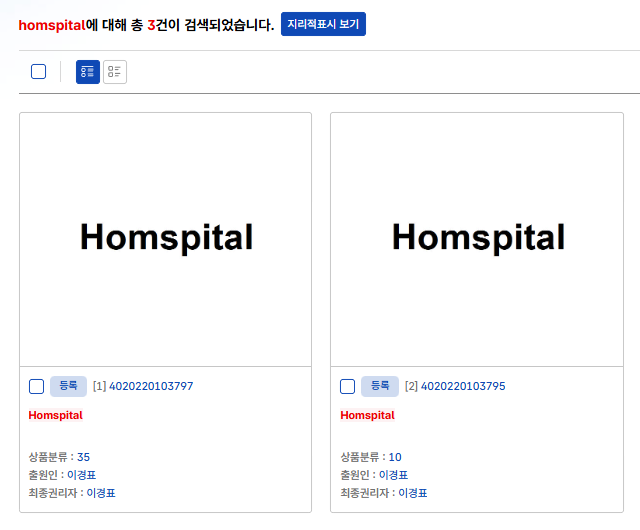Check the box for result [1]
The width and height of the screenshot is (640, 530).
tap(36, 386)
